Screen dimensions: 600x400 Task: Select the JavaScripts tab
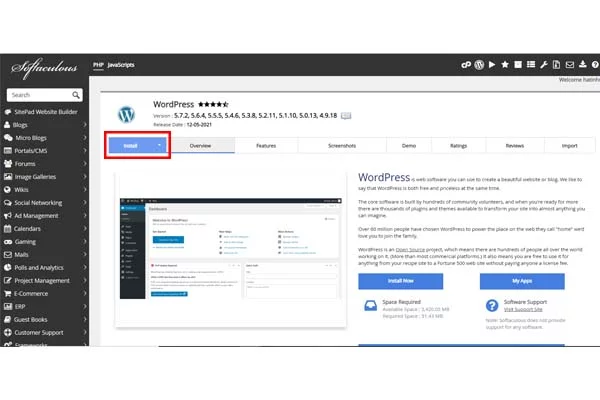pos(121,65)
